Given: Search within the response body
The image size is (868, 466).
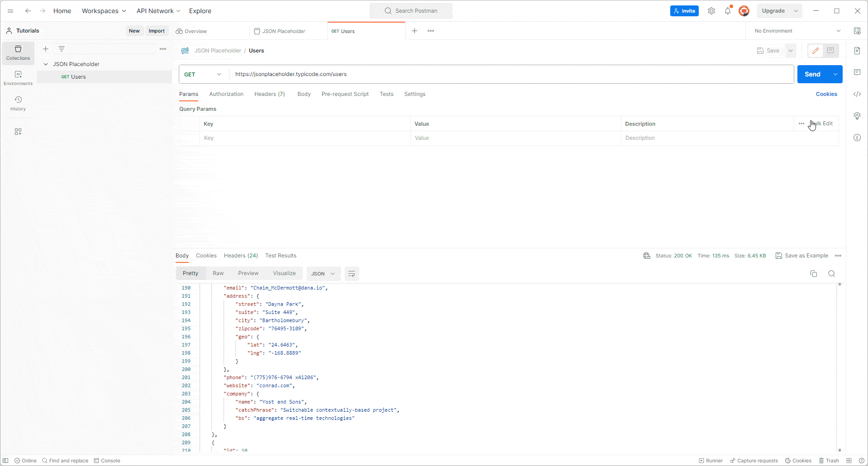Looking at the screenshot, I should tap(832, 274).
